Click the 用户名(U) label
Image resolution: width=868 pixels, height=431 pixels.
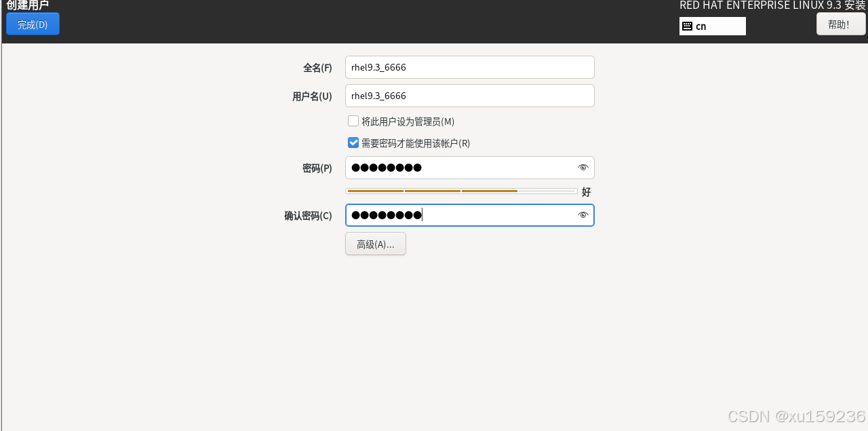point(312,96)
